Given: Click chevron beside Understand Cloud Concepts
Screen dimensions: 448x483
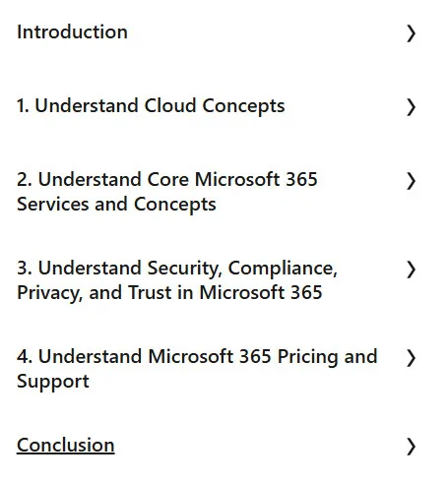Looking at the screenshot, I should click(x=411, y=107).
